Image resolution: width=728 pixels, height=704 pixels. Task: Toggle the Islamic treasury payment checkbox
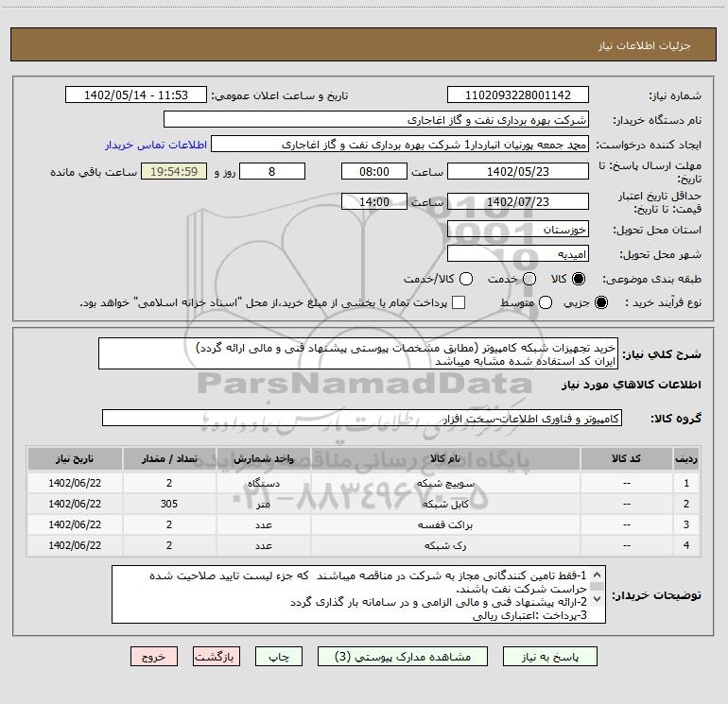[459, 302]
